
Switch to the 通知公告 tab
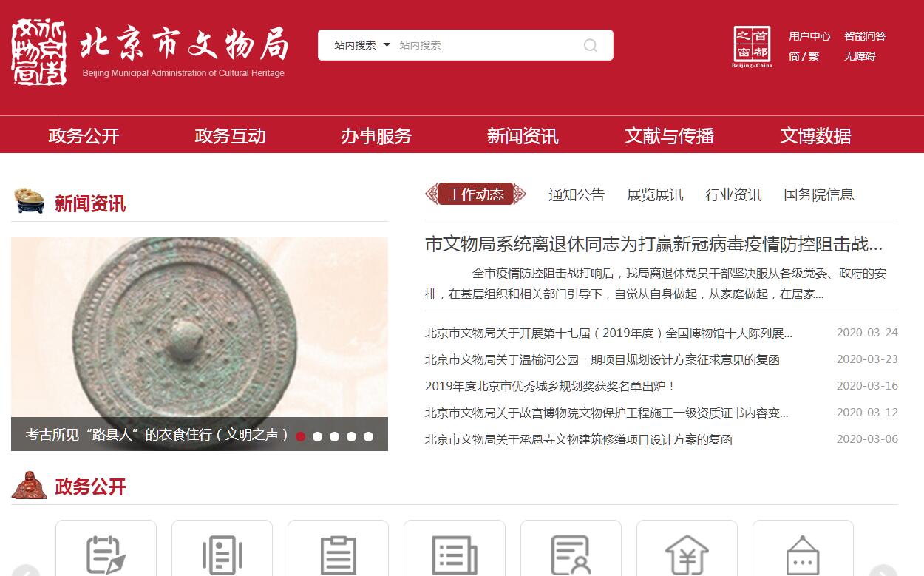577,194
